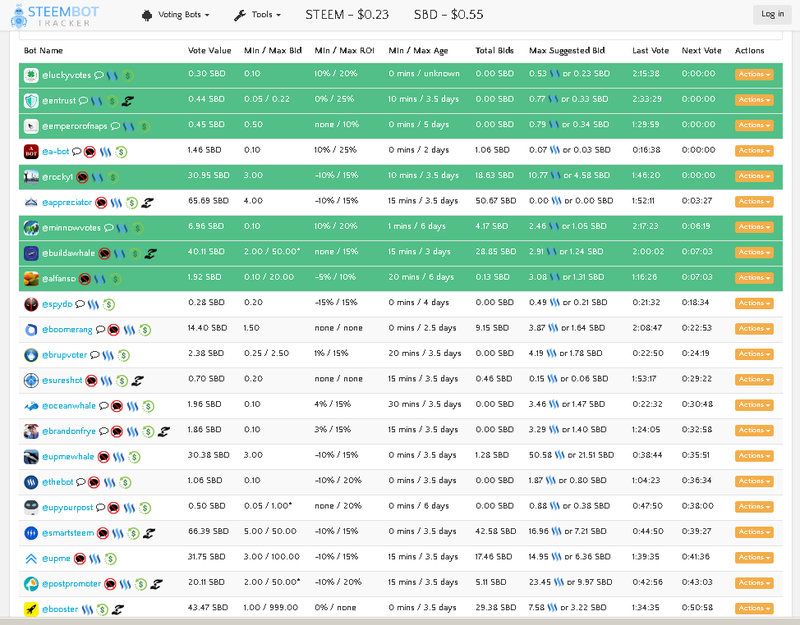This screenshot has width=800, height=625.
Task: Click the @luckyvotes clover avatar
Action: (31, 76)
